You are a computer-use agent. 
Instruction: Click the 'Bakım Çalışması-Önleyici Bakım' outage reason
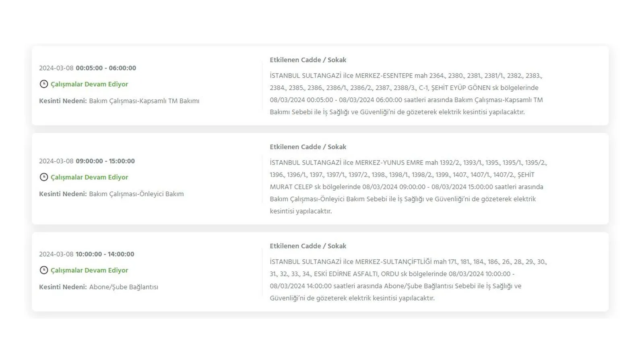click(136, 194)
